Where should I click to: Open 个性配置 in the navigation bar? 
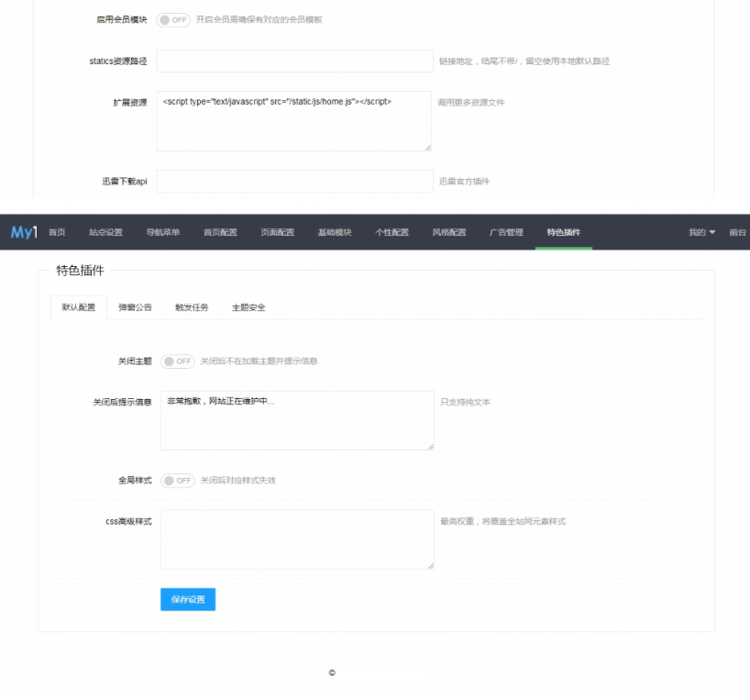coord(392,232)
